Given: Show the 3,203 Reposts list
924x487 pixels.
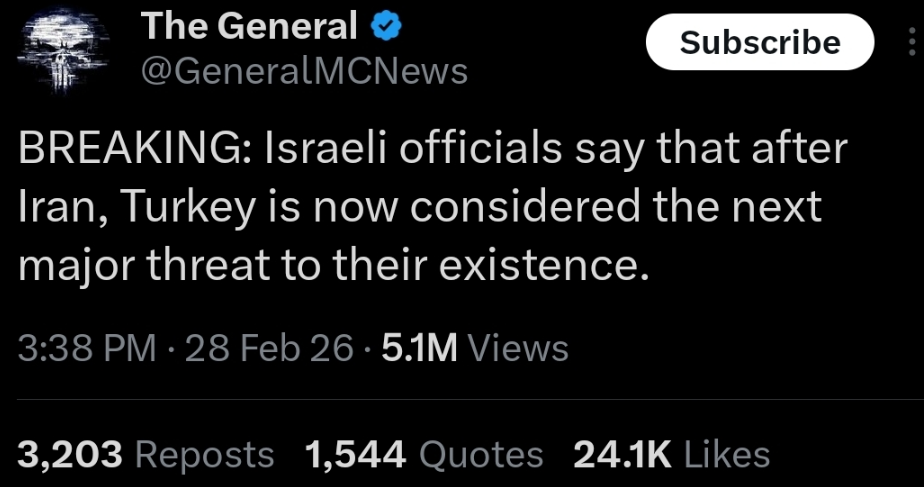Looking at the screenshot, I should (146, 454).
